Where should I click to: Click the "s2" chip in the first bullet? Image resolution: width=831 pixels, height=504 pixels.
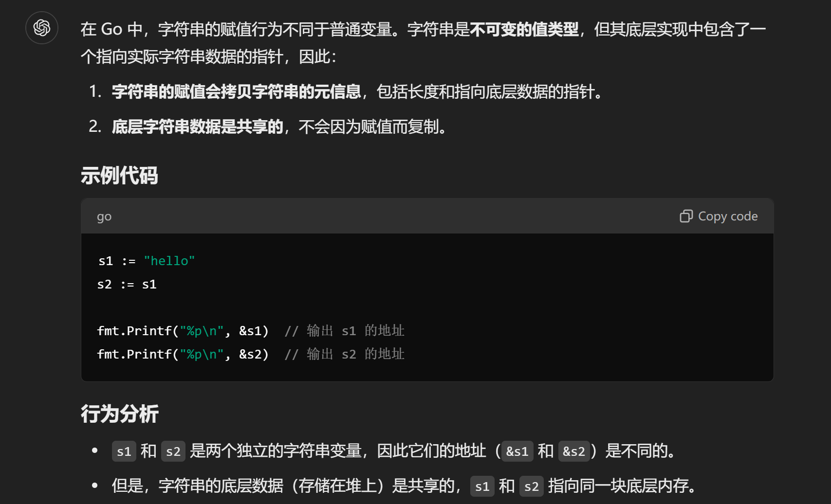[x=173, y=451]
